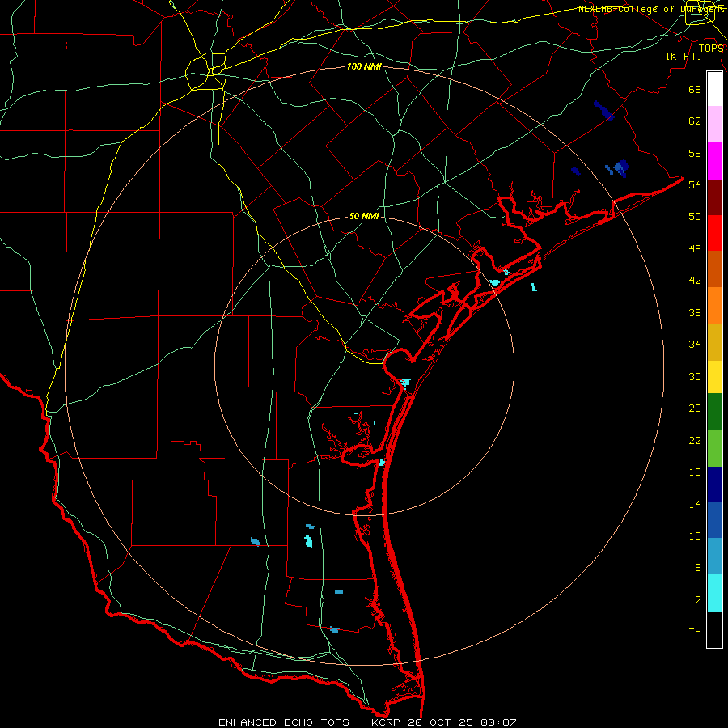Click the legend value '26'
Viewport: 728px width, 728px height.
click(695, 408)
